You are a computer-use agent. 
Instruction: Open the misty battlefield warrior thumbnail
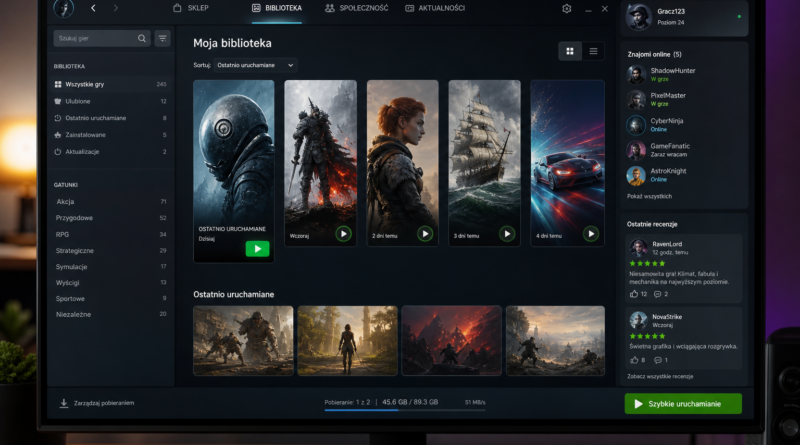tap(555, 341)
